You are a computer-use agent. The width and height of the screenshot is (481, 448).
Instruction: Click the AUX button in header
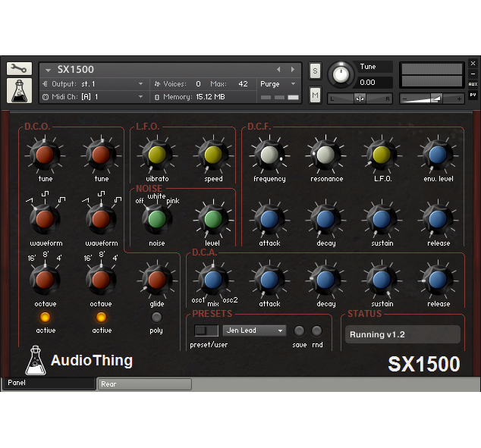tap(473, 83)
